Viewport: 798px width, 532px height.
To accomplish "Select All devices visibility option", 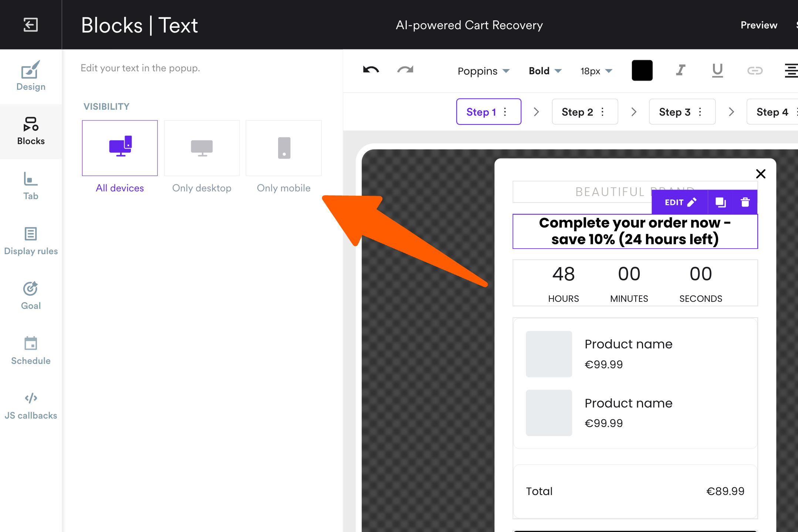I will click(120, 148).
